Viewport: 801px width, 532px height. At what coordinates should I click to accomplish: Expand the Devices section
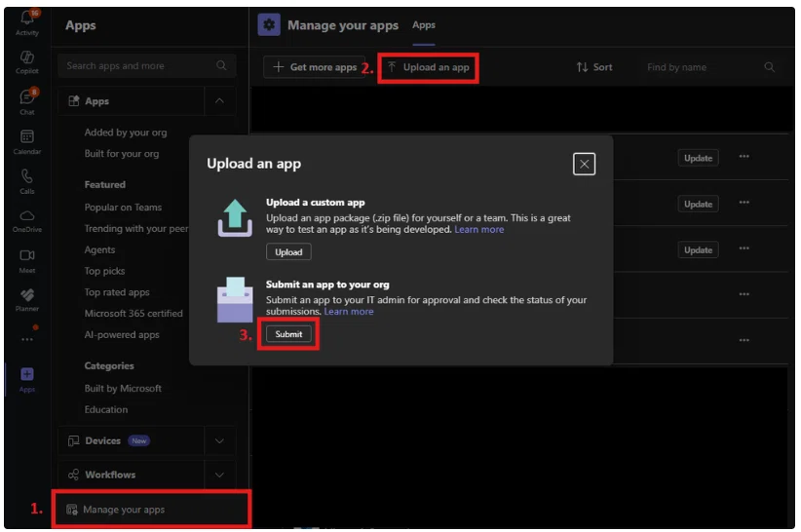point(219,441)
